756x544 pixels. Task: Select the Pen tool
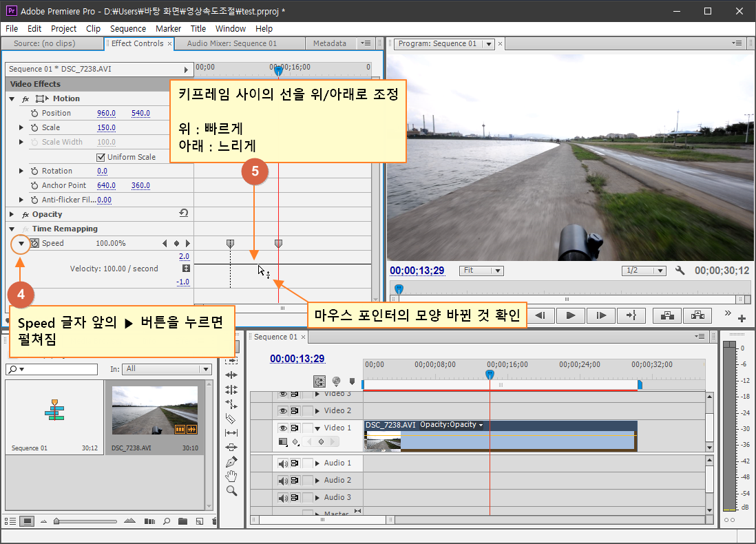(x=231, y=461)
